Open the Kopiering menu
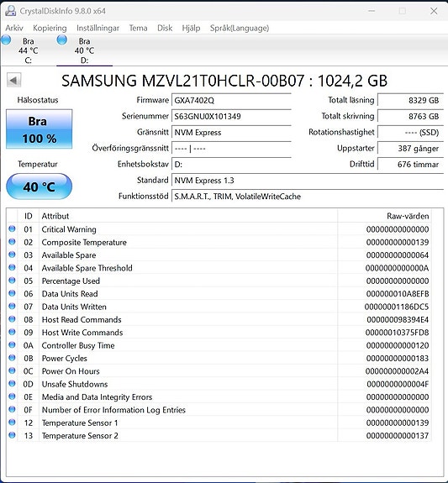The image size is (448, 483). (50, 28)
